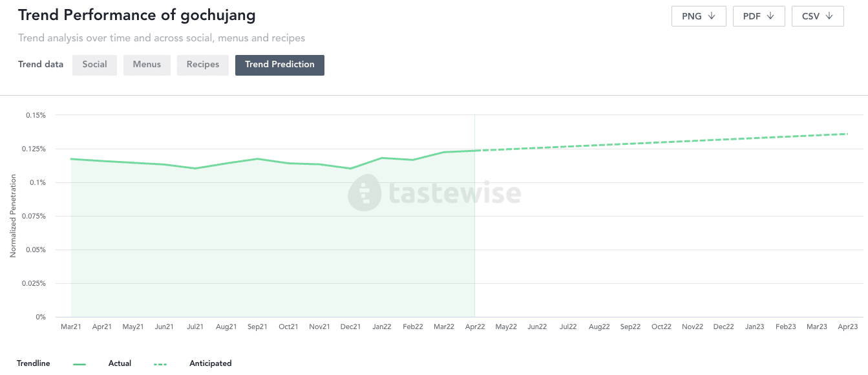Select the Mar21 x-axis marker
The image size is (868, 375).
(x=71, y=327)
